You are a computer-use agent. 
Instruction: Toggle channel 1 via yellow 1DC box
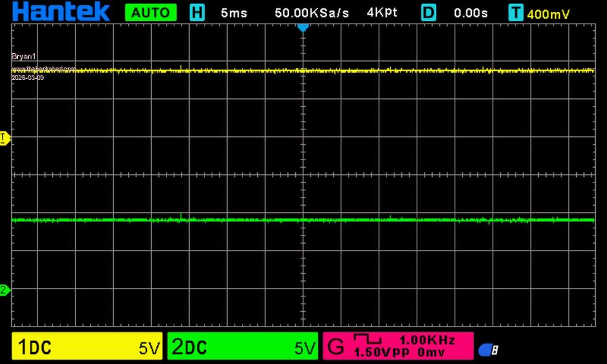tap(87, 347)
